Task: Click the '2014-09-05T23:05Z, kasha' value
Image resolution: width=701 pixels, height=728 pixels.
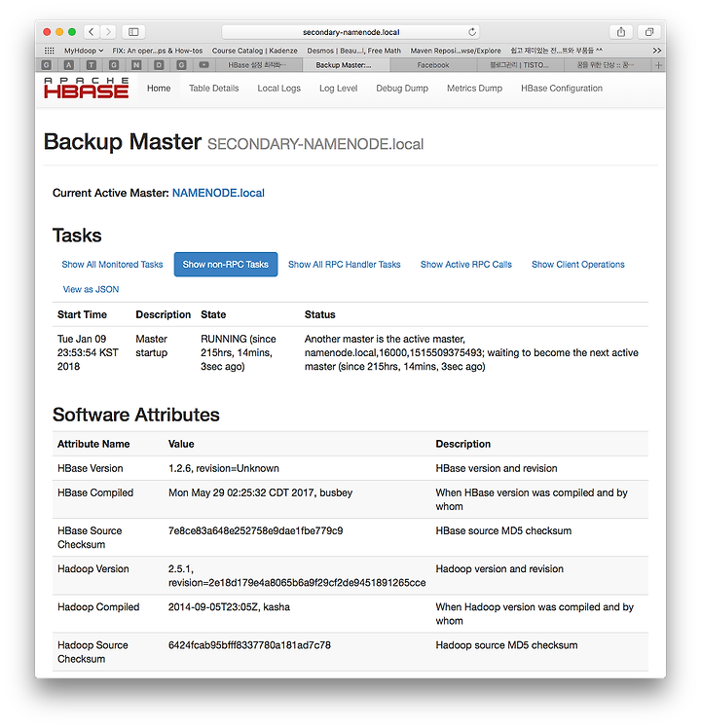Action: 229,606
